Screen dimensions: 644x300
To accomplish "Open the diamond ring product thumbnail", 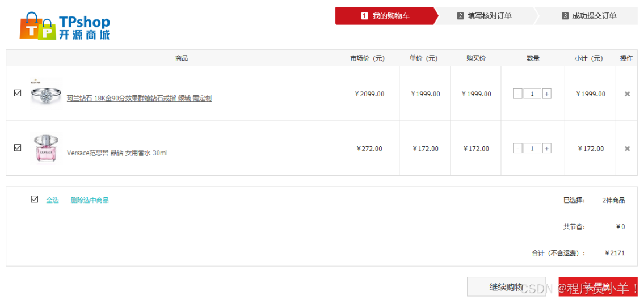I will pos(46,94).
